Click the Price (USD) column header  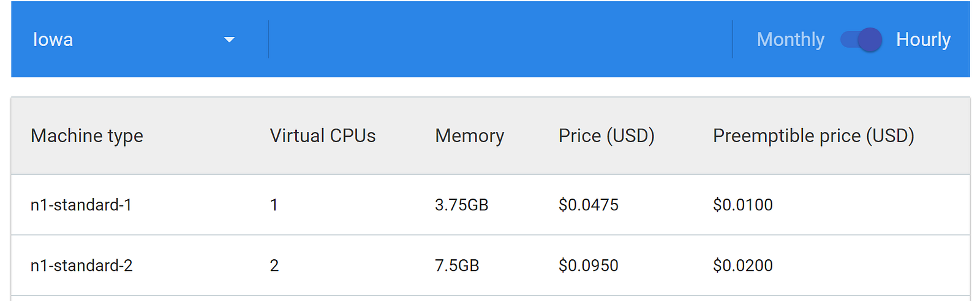pos(606,135)
